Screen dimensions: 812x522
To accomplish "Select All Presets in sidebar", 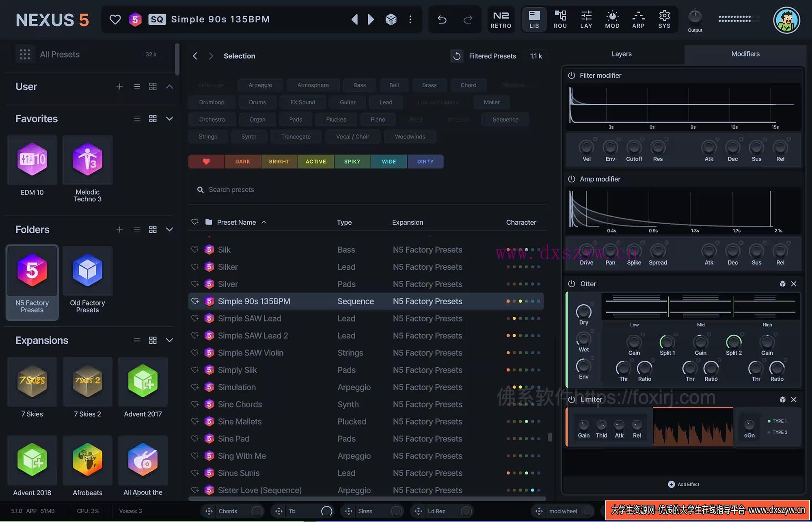I will pyautogui.click(x=89, y=54).
